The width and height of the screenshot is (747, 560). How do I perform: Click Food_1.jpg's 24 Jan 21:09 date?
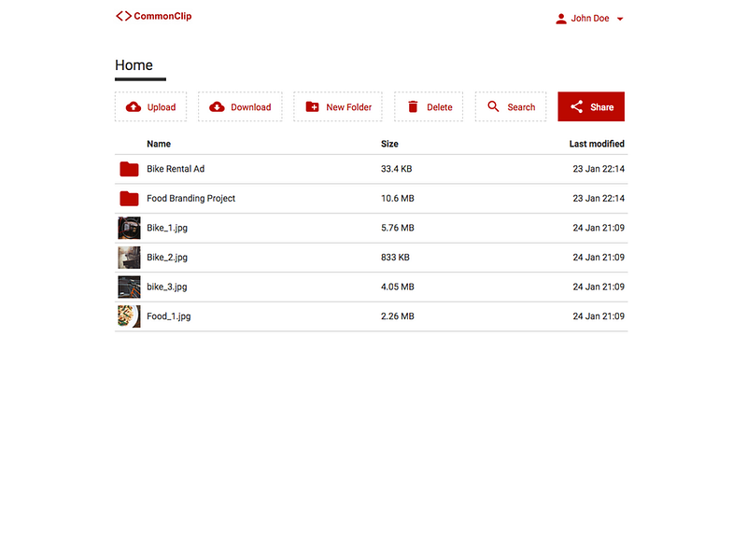pyautogui.click(x=599, y=316)
